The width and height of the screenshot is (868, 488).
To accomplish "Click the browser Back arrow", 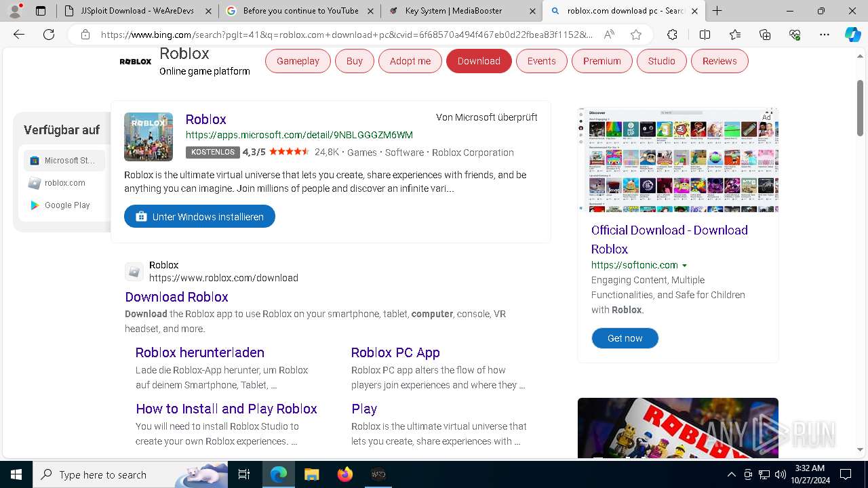I will point(19,35).
